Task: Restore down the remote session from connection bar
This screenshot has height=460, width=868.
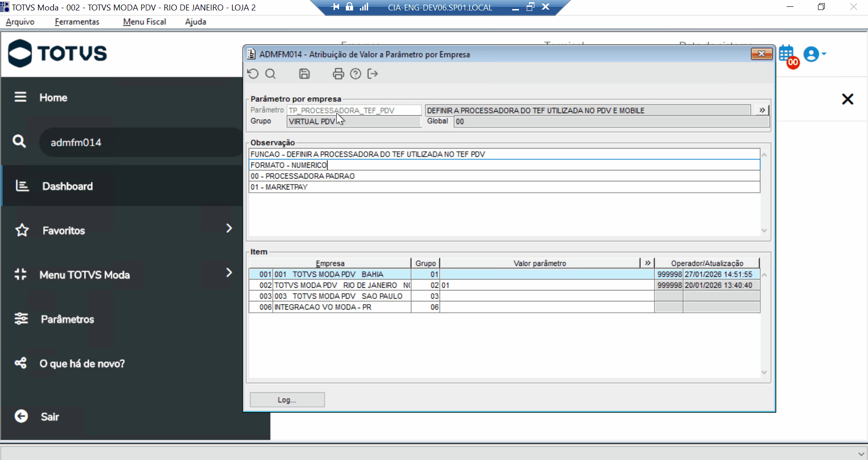Action: click(530, 7)
